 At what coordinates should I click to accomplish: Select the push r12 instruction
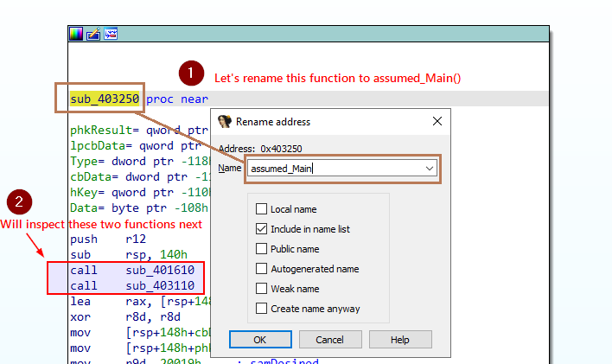tap(108, 239)
